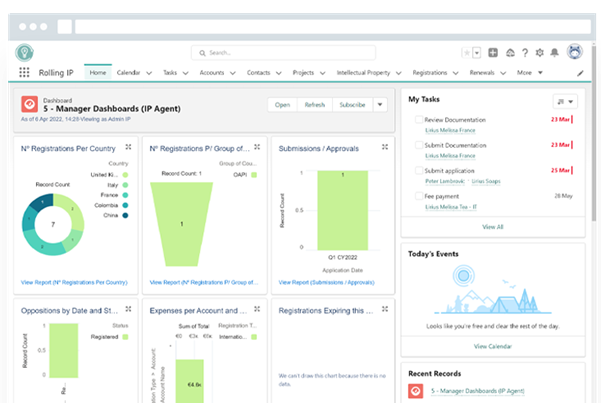Click the favorites star icon
This screenshot has width=601, height=403.
coord(466,53)
